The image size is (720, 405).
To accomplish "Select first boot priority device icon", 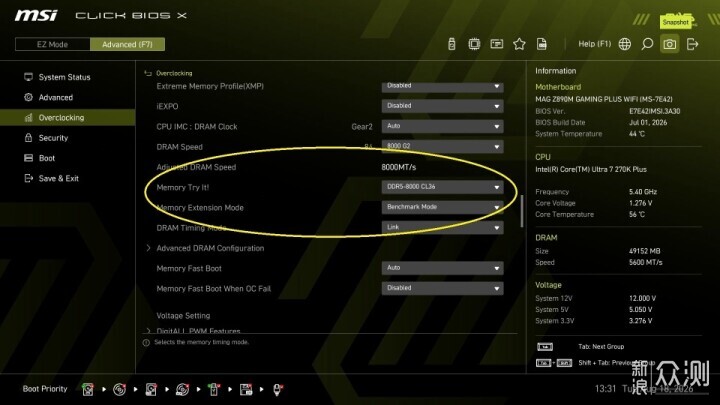I will [x=88, y=389].
